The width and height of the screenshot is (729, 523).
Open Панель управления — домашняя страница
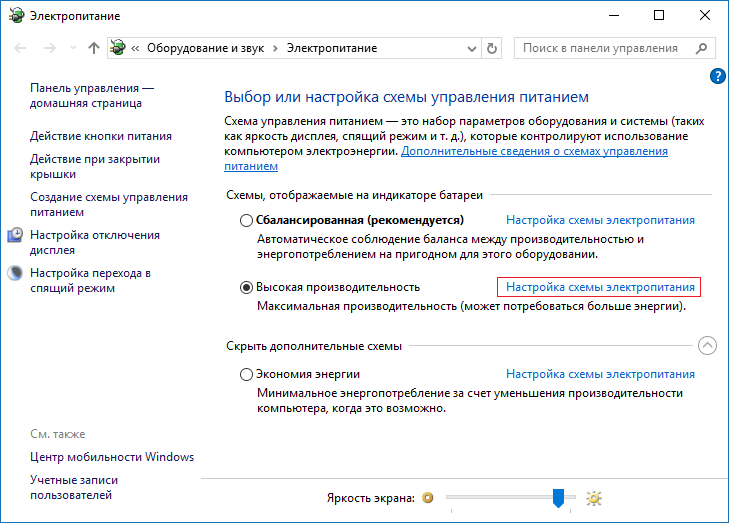click(92, 95)
